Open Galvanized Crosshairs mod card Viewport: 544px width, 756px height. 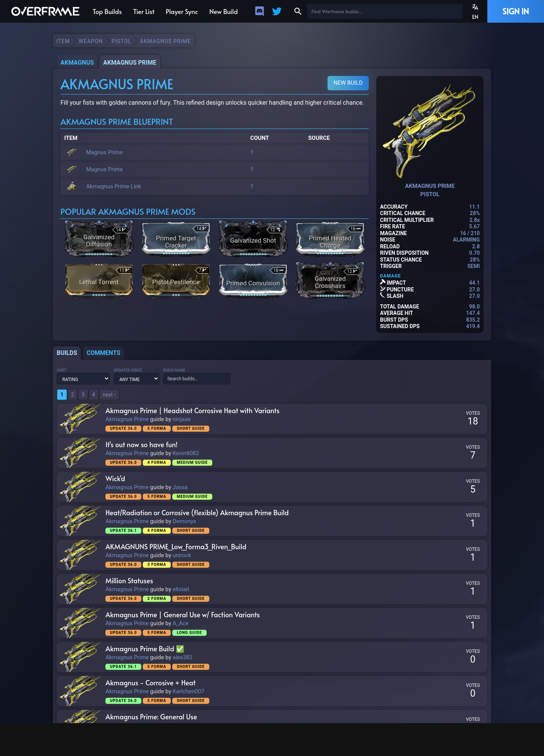click(330, 280)
